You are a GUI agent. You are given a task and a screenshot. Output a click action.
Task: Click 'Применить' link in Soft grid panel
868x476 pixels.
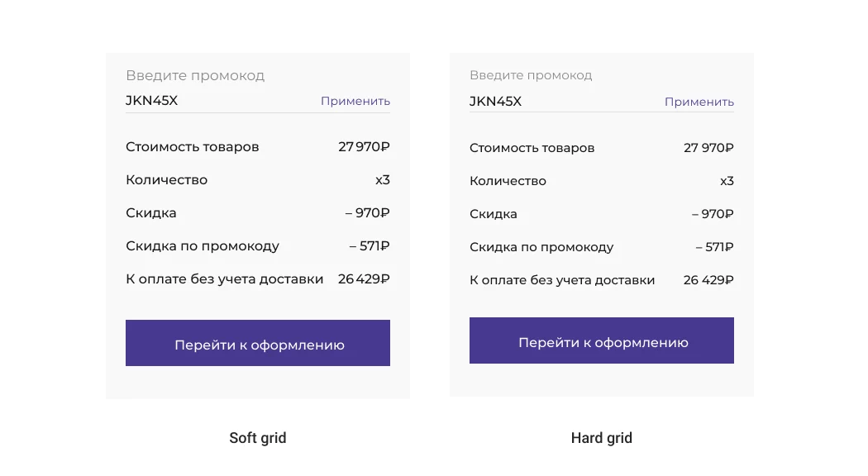355,102
